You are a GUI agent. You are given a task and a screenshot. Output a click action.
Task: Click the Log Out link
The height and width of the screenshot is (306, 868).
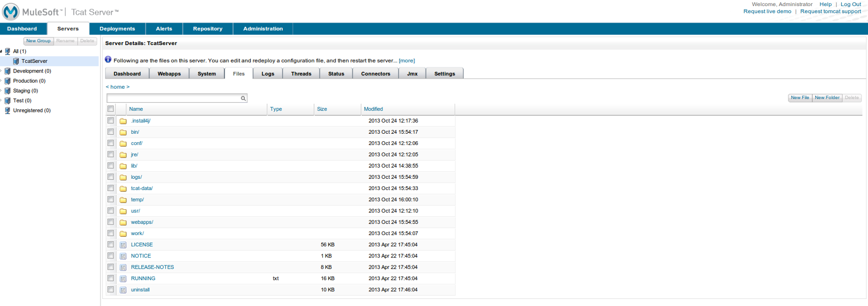tap(851, 4)
